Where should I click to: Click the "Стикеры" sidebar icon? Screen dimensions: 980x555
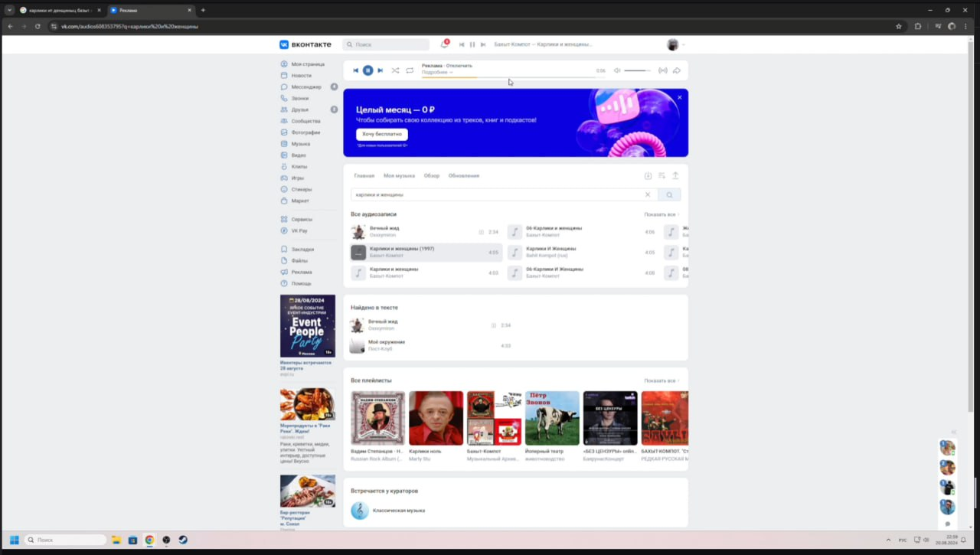tap(284, 189)
